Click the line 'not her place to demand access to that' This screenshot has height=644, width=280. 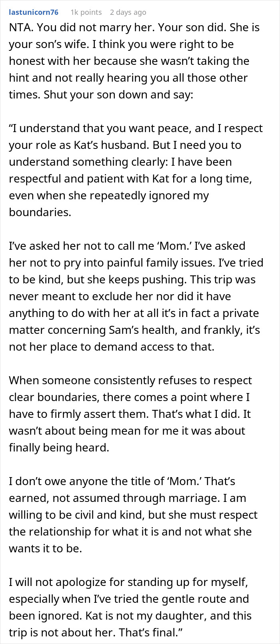pos(112,347)
